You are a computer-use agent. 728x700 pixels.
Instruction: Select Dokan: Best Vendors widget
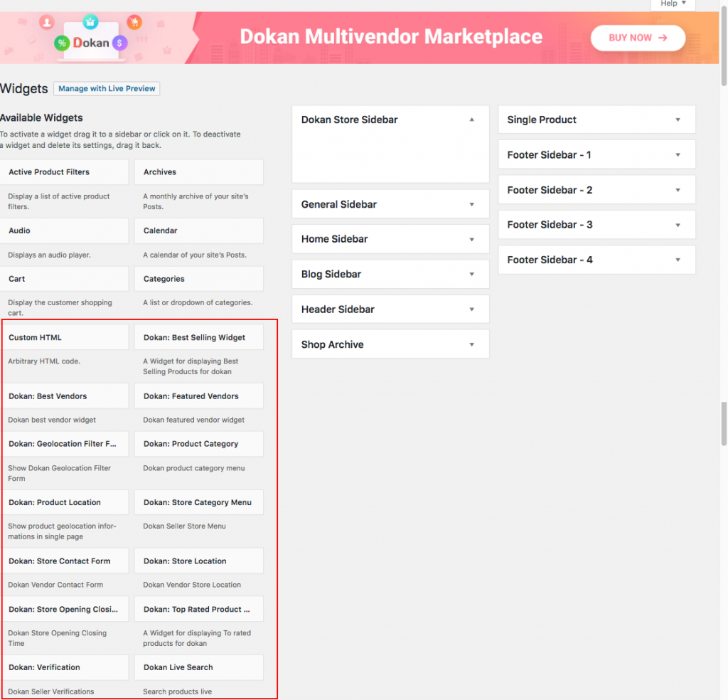64,396
